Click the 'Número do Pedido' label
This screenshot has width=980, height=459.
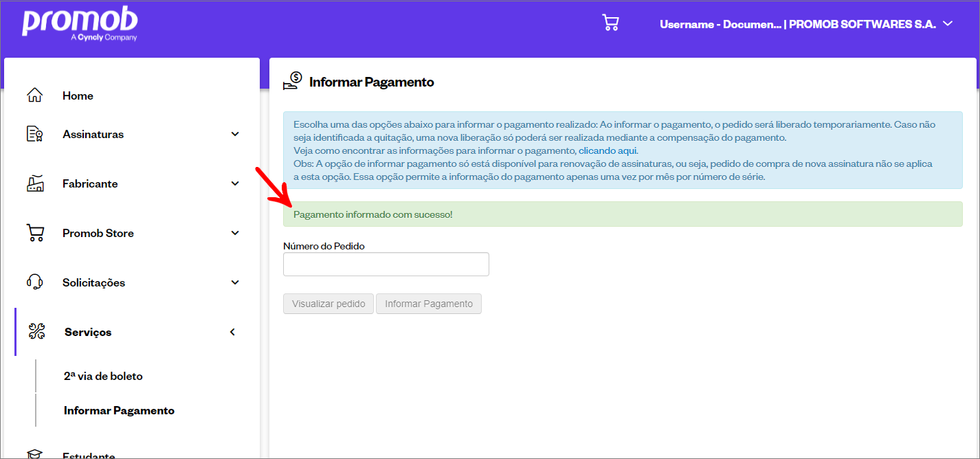324,245
